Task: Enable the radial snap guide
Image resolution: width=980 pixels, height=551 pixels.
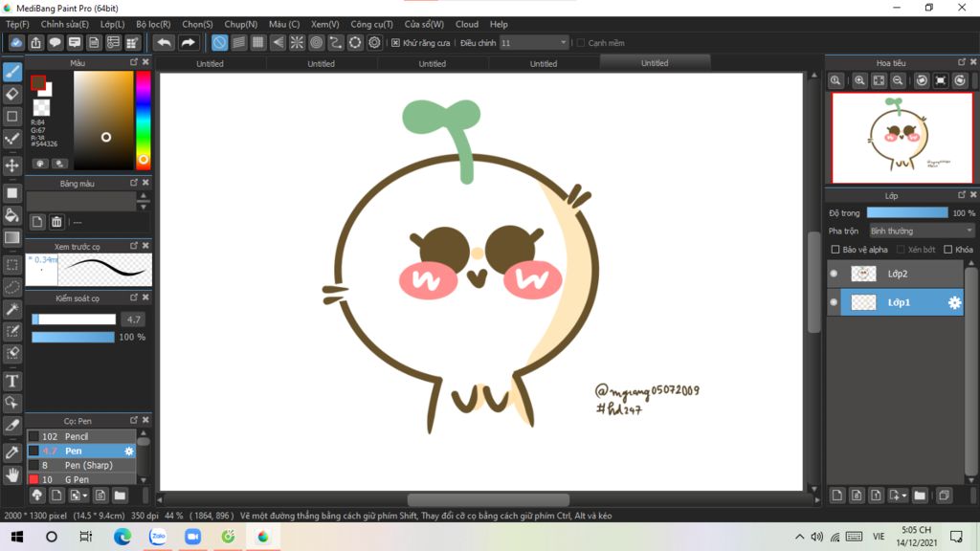Action: (297, 42)
